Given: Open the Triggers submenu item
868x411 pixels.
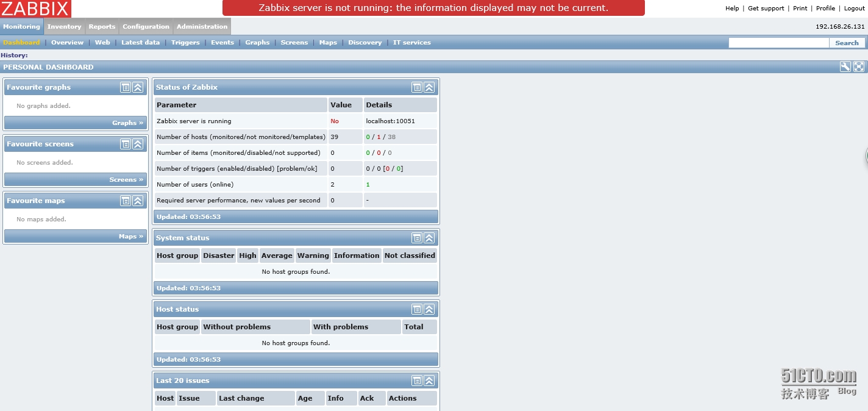Looking at the screenshot, I should [x=185, y=43].
